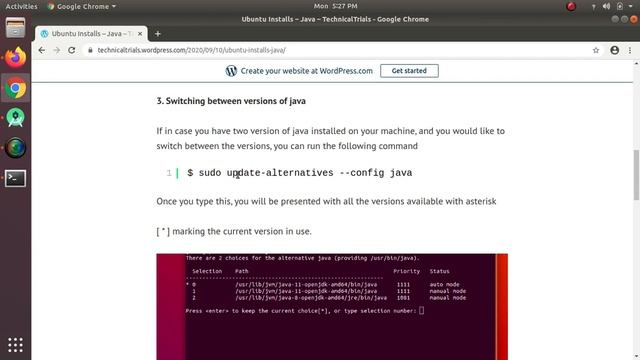Click the Get started button
Image resolution: width=640 pixels, height=360 pixels.
(409, 71)
